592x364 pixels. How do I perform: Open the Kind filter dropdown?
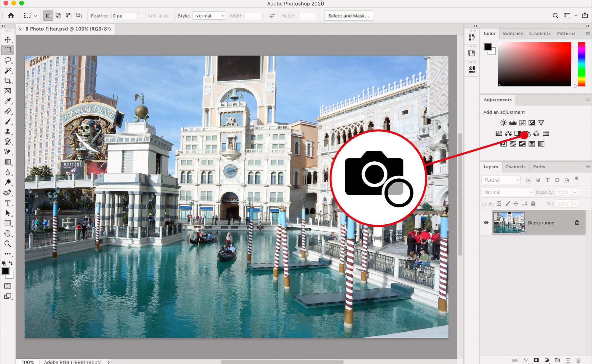501,180
